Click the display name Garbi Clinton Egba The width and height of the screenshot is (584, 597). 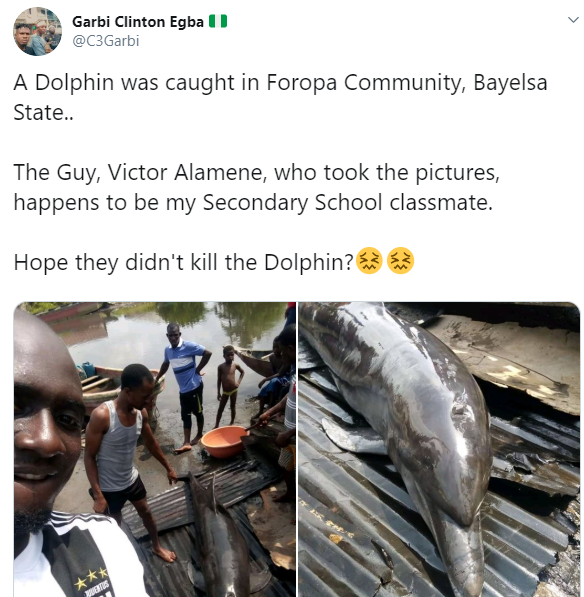pyautogui.click(x=138, y=22)
